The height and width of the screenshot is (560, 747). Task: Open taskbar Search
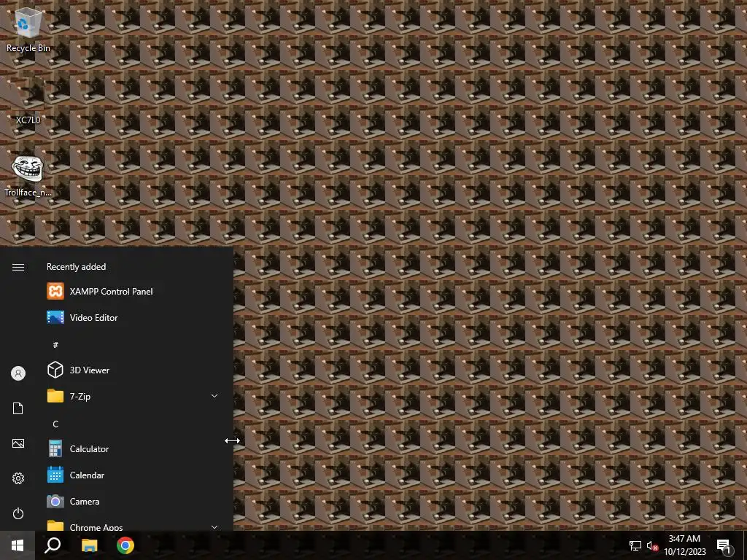[x=53, y=545]
